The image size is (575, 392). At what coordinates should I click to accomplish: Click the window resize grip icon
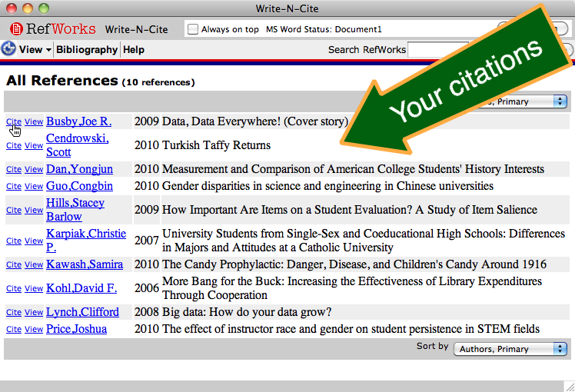click(x=570, y=387)
